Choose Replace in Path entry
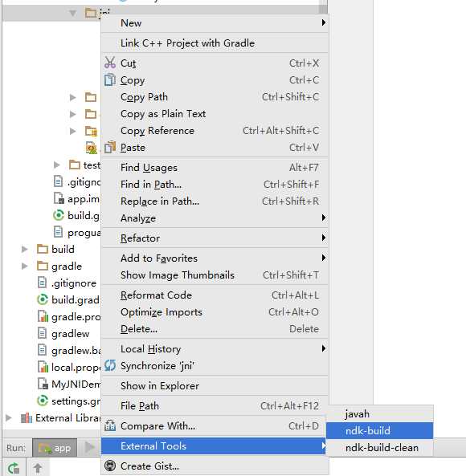Image resolution: width=466 pixels, height=476 pixels. point(215,201)
